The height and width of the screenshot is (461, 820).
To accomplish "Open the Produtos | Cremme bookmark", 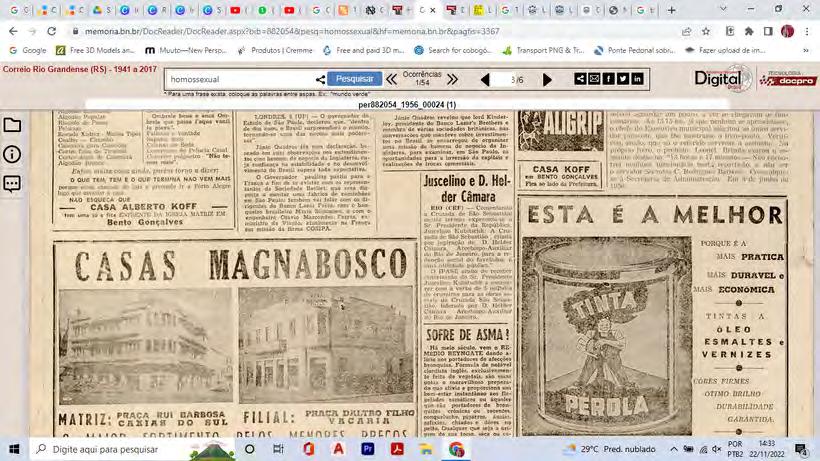I will (x=275, y=50).
